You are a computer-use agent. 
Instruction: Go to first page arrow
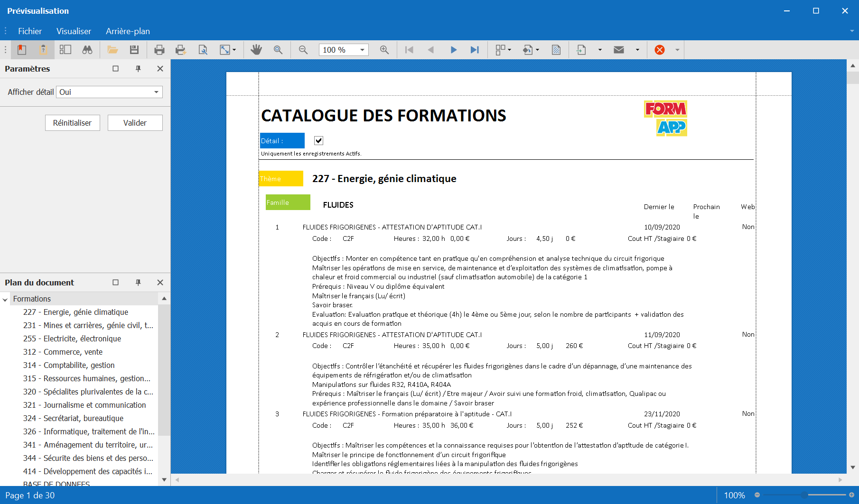tap(409, 50)
